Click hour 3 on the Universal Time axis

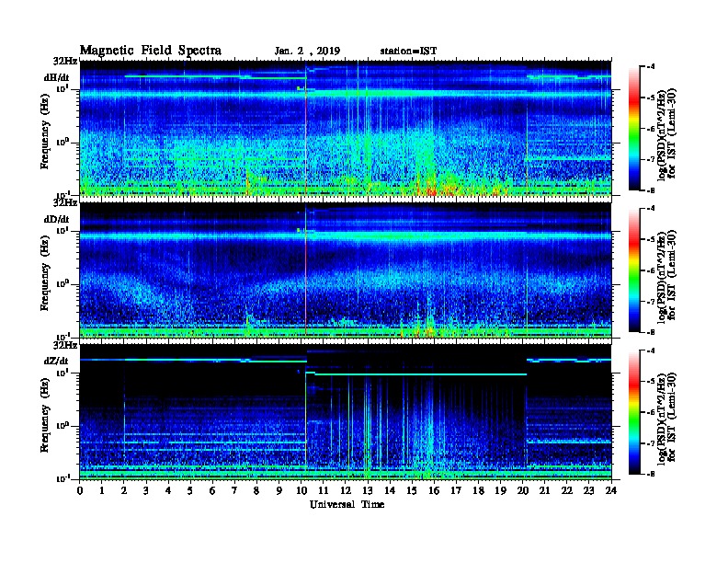(x=146, y=490)
